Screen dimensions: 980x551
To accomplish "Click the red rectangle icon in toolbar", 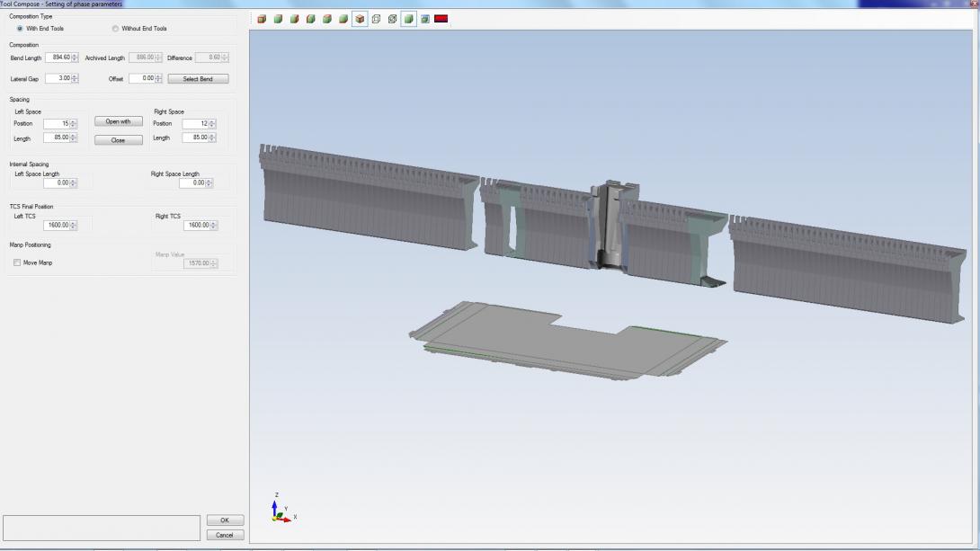I will [441, 19].
